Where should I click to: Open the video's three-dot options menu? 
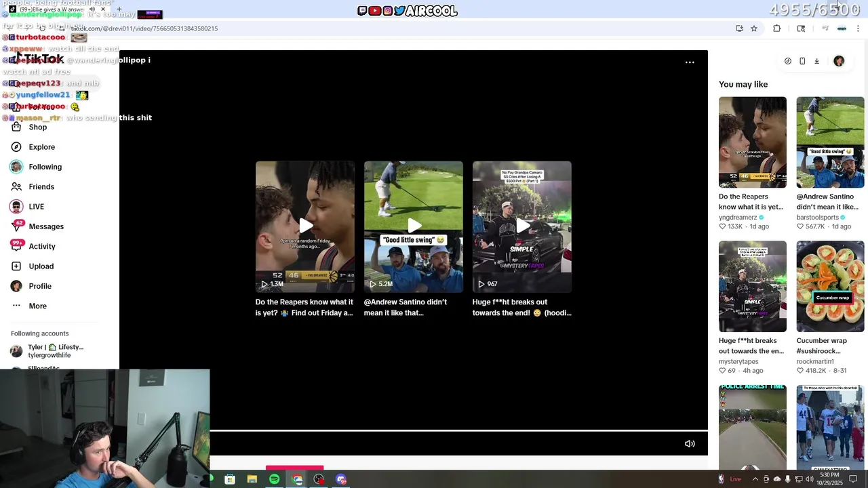tap(690, 62)
